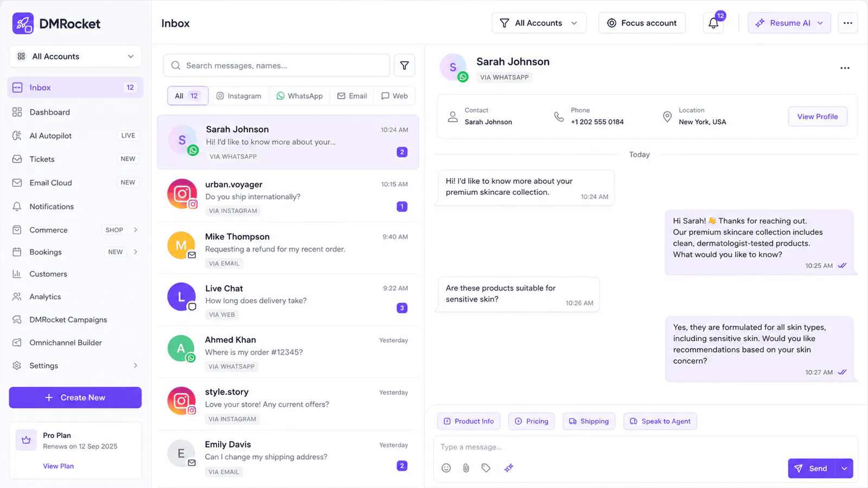Click the DMRocket rocket logo
Screen dimensions: 868x488
point(23,23)
